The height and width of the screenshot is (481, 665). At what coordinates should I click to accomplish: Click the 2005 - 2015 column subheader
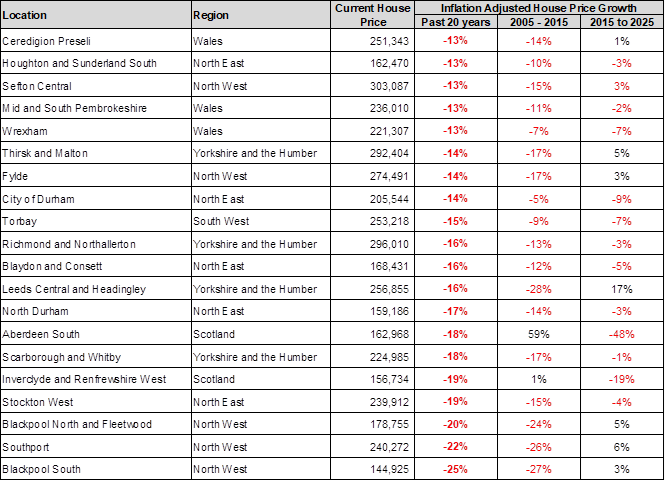539,21
